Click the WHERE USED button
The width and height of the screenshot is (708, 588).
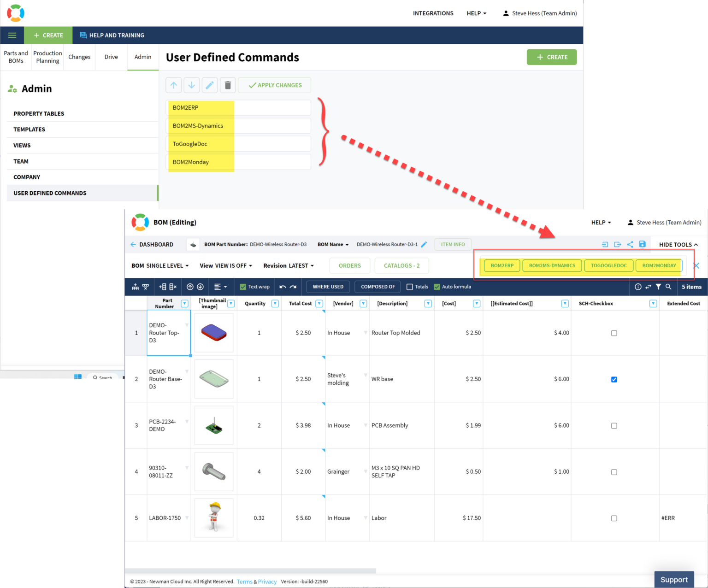click(x=328, y=287)
